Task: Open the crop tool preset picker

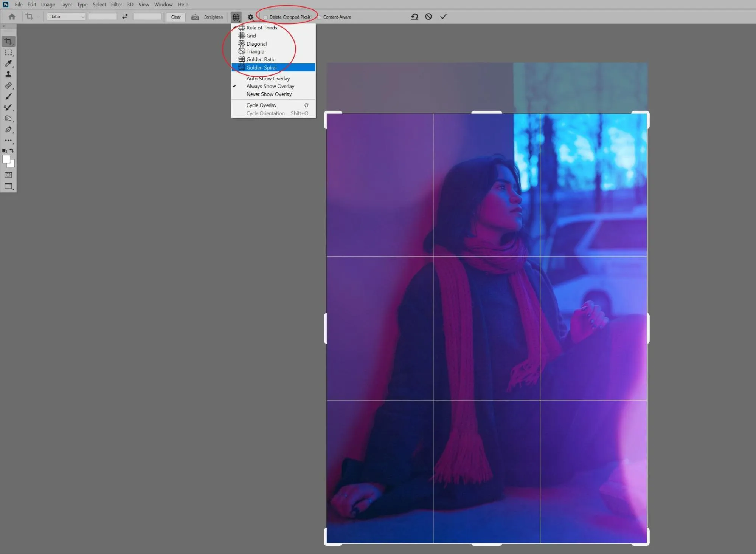Action: pyautogui.click(x=32, y=17)
